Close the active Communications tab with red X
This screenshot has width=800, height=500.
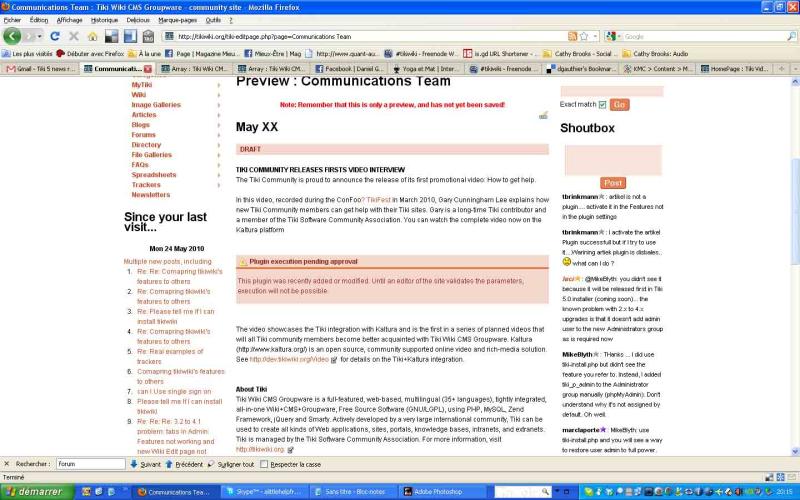[x=147, y=69]
